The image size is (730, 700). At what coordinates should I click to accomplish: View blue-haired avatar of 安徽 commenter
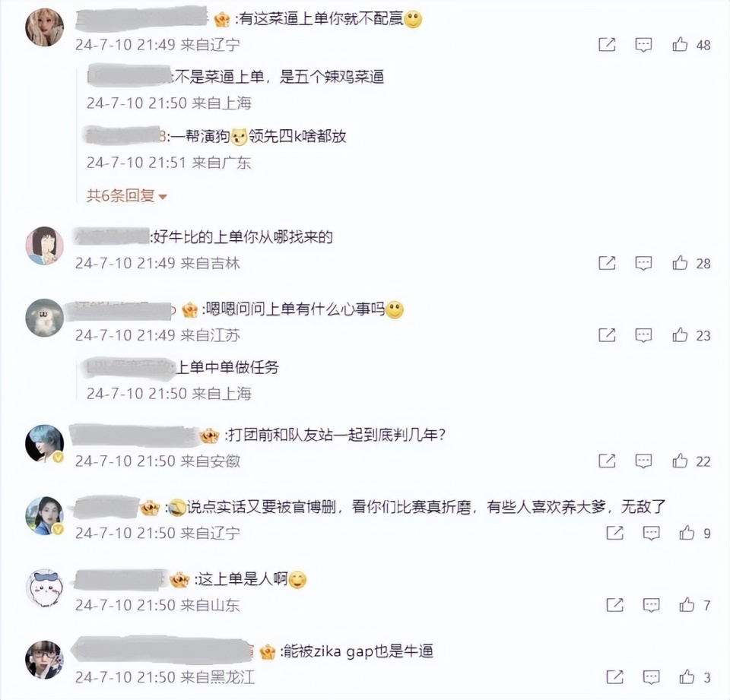pyautogui.click(x=44, y=444)
